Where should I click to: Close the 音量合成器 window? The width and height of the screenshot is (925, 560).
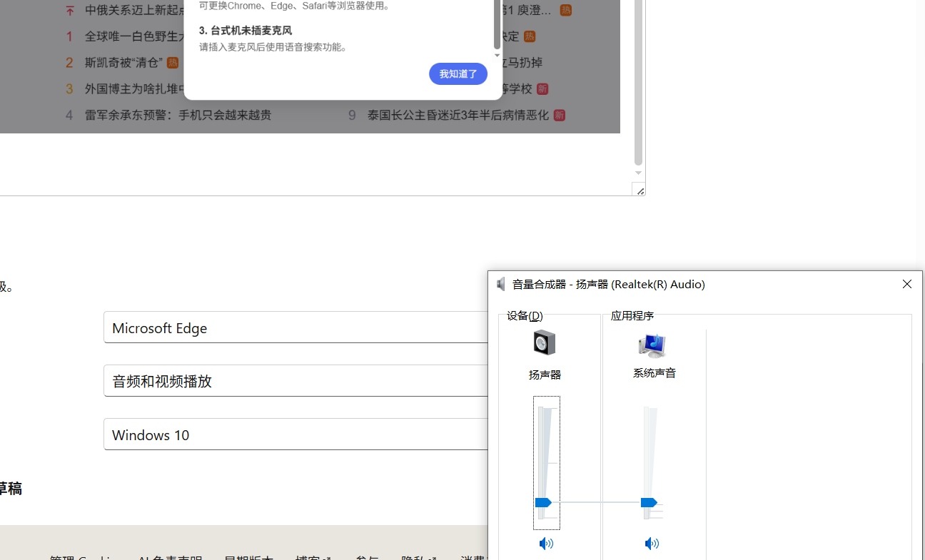pyautogui.click(x=907, y=284)
